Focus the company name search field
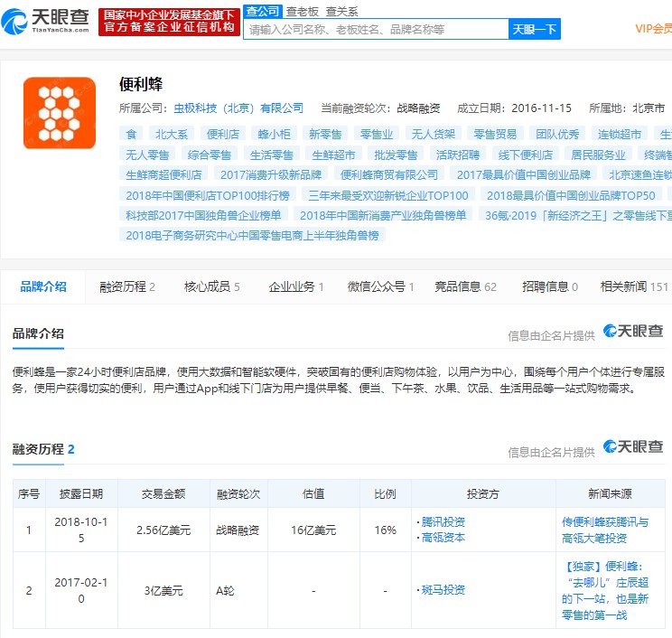672x638 pixels. [x=376, y=29]
